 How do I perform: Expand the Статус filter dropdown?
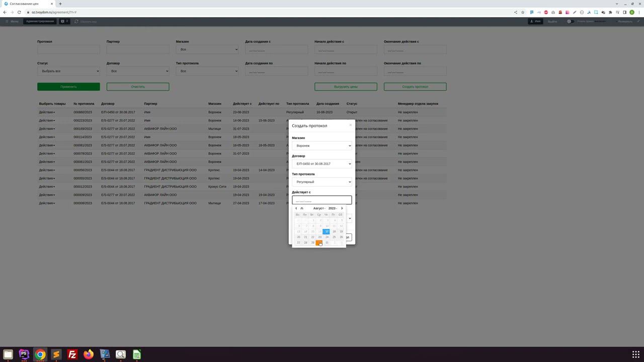pyautogui.click(x=68, y=71)
